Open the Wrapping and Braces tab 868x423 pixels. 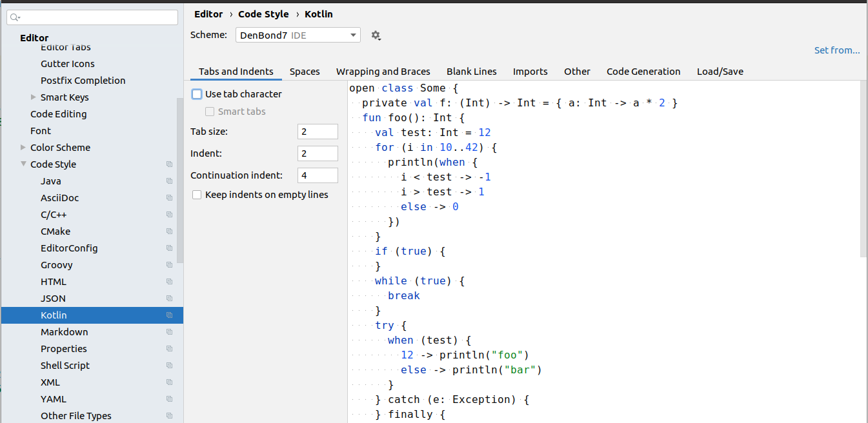383,72
